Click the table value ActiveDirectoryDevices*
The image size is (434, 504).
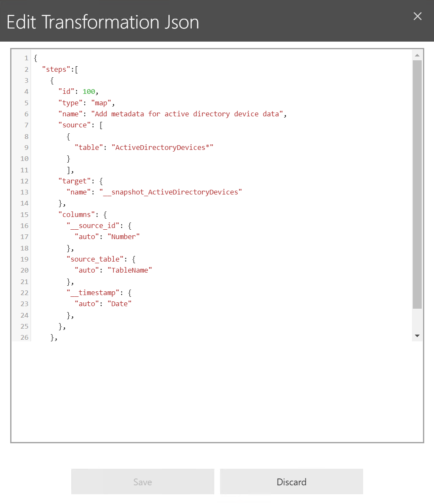point(162,147)
